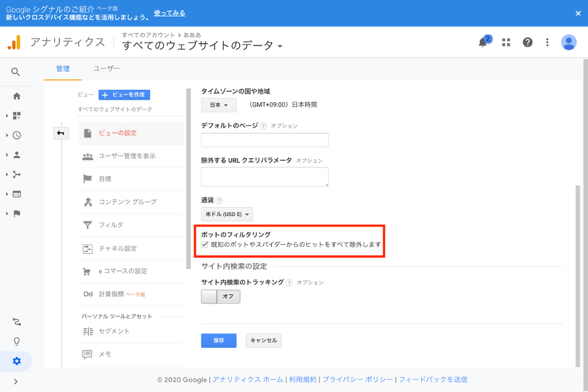Image resolution: width=588 pixels, height=392 pixels.
Task: Select コンテンツ グループ menu item
Action: click(x=130, y=202)
